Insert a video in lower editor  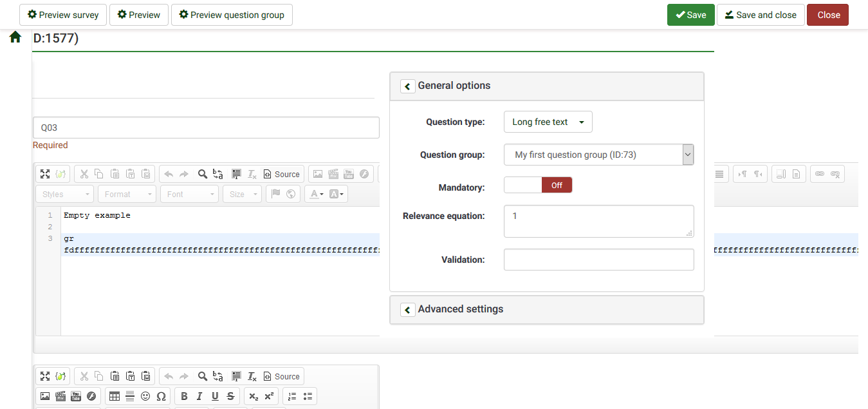point(60,396)
